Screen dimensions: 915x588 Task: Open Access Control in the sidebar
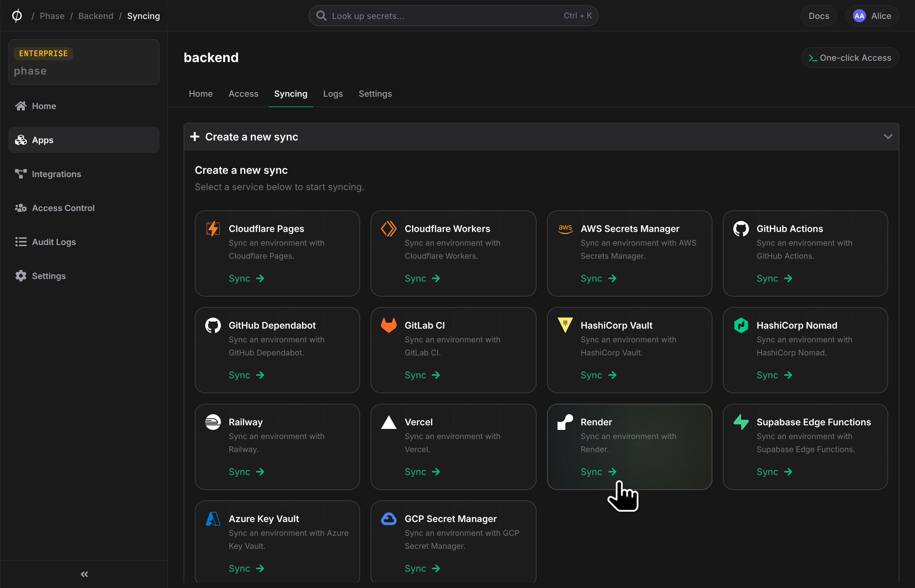pos(84,208)
